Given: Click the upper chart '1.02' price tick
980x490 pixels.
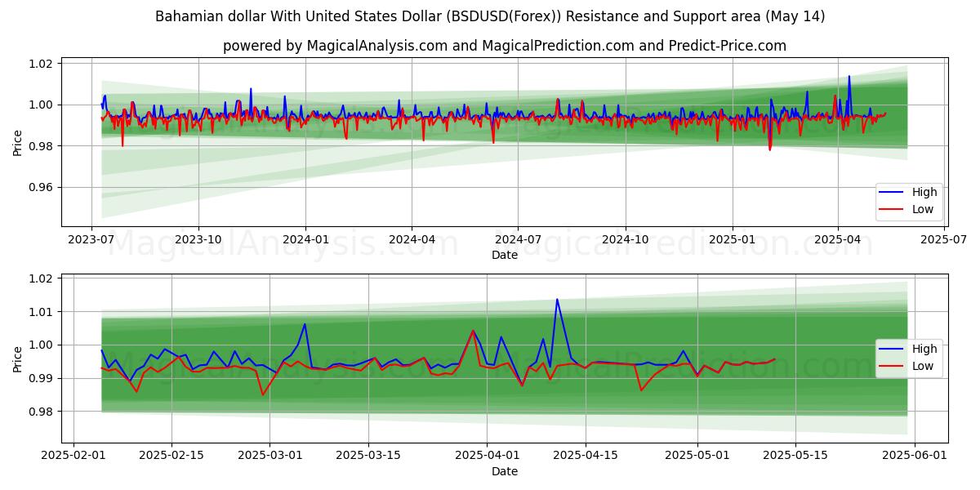Looking at the screenshot, I should (x=41, y=64).
